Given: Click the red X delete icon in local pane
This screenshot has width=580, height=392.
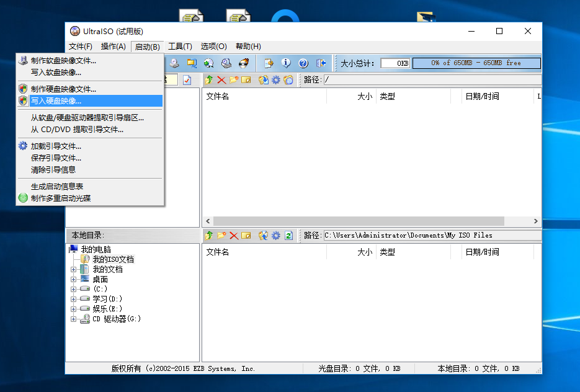Looking at the screenshot, I should pyautogui.click(x=234, y=236).
